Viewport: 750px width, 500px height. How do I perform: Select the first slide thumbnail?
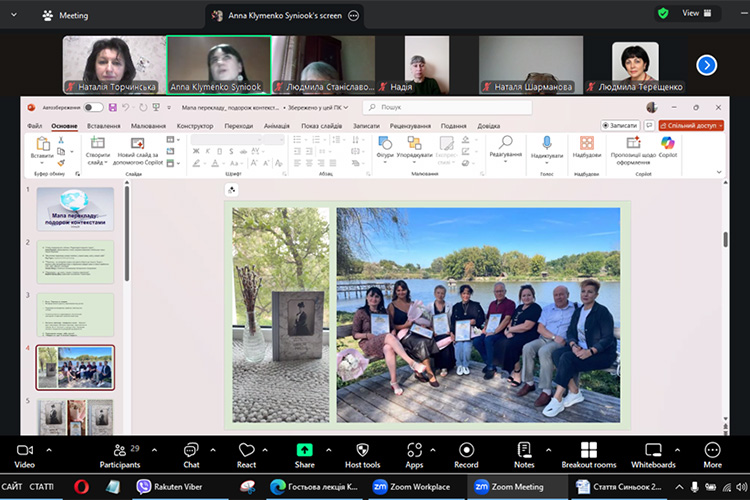pyautogui.click(x=76, y=209)
